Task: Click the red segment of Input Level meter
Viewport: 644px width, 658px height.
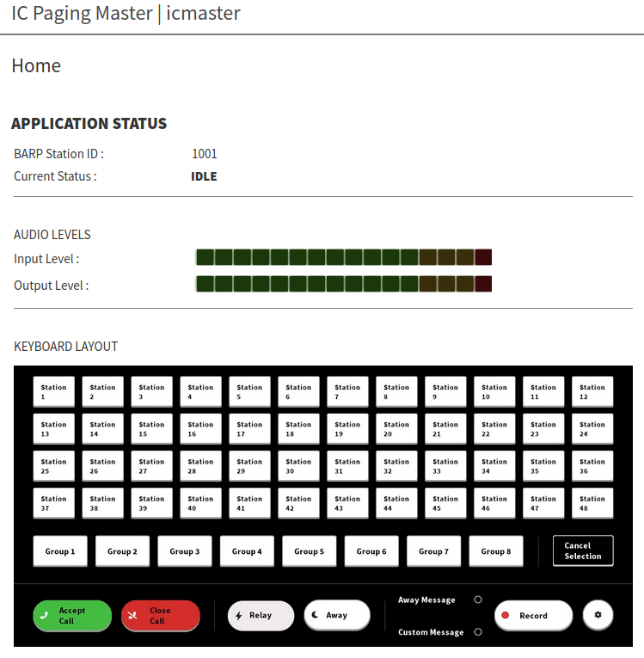Action: (x=483, y=257)
